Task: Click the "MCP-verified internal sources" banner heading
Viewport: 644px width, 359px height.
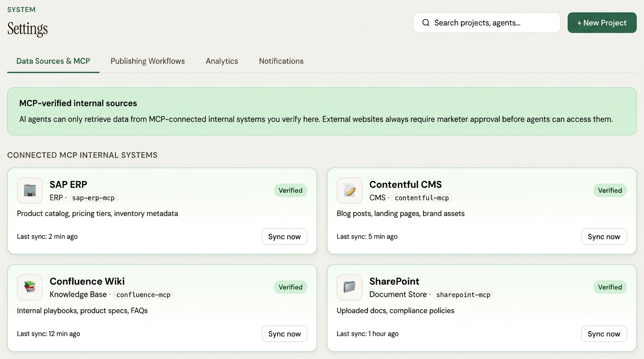Action: (x=78, y=103)
